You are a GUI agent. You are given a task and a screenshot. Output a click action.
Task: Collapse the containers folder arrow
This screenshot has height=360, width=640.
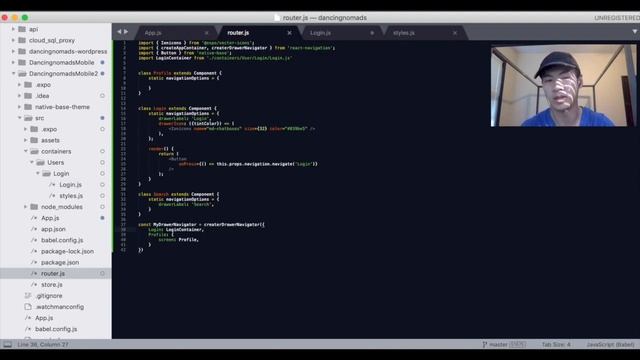25,151
